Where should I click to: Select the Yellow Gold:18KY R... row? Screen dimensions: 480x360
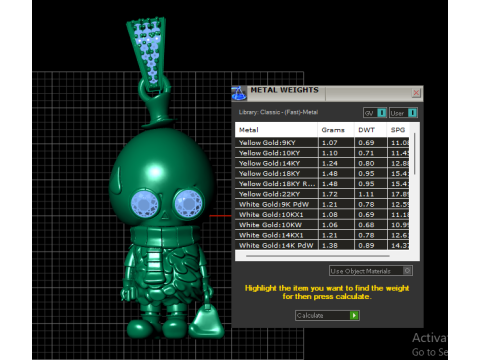point(322,184)
